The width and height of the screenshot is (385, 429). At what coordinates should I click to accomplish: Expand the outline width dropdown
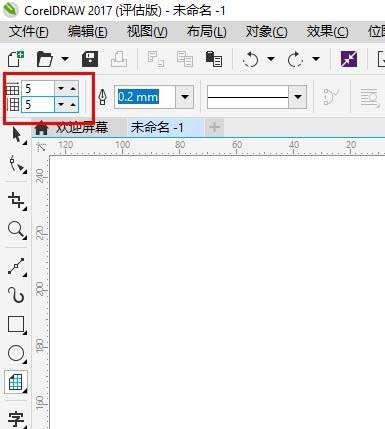click(185, 97)
